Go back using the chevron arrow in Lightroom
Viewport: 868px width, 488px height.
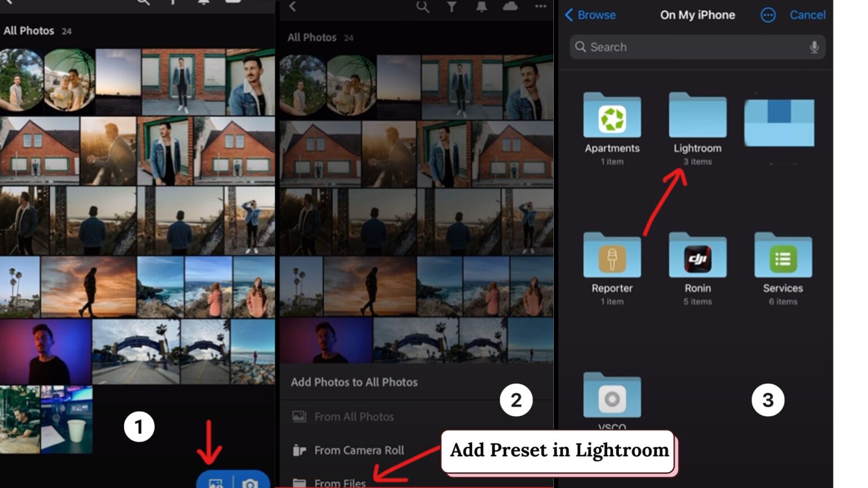[x=293, y=7]
